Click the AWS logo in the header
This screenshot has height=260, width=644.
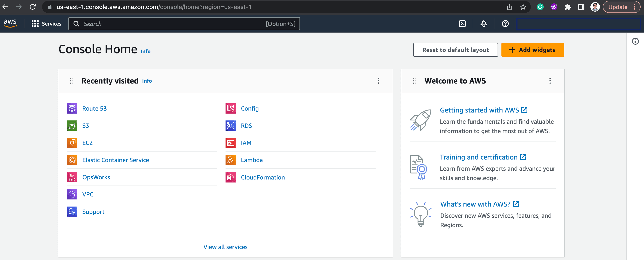pos(10,23)
